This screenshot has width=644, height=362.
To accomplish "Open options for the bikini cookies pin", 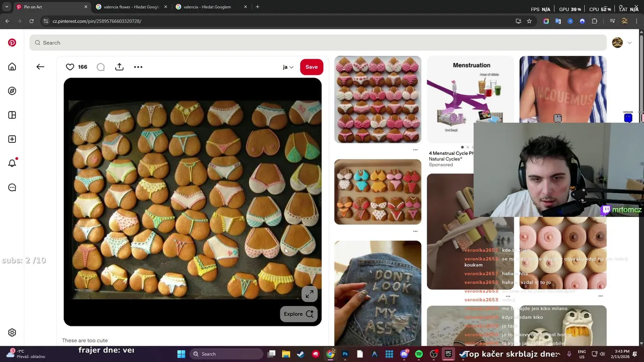I will 415,231.
